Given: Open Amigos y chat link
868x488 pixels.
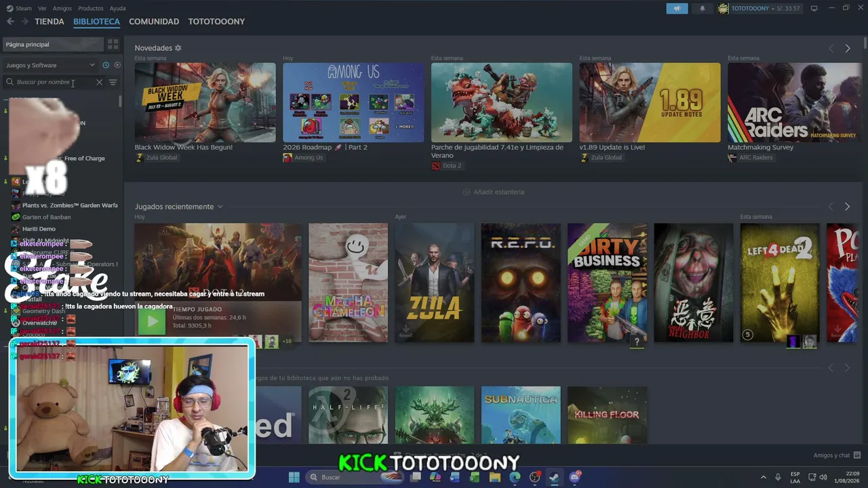Looking at the screenshot, I should point(832,455).
